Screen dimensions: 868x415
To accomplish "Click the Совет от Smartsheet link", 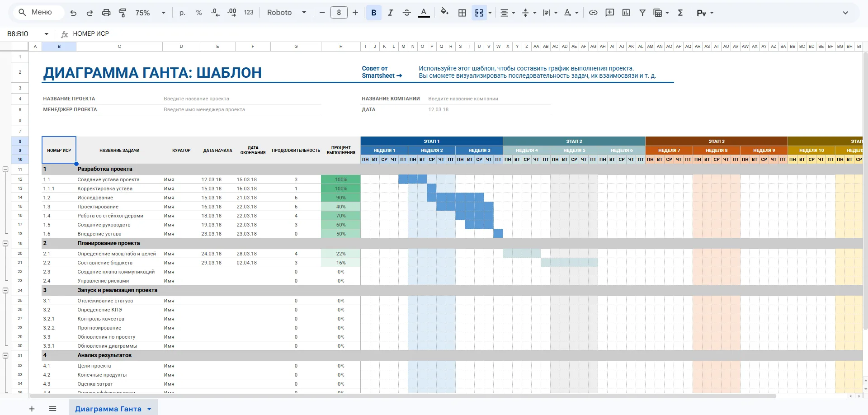I will click(382, 72).
